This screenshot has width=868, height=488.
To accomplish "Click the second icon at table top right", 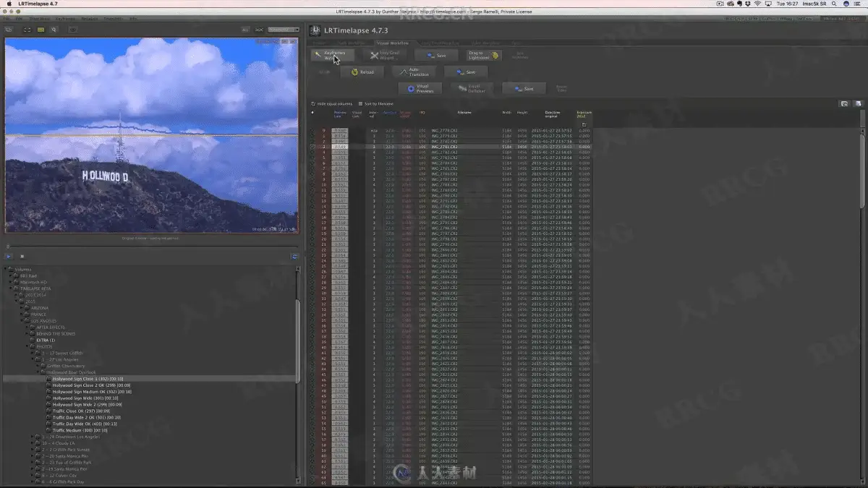I will 859,103.
